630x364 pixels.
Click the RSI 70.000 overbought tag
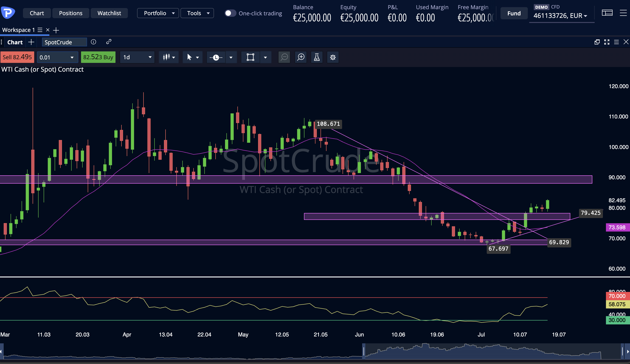pos(618,296)
